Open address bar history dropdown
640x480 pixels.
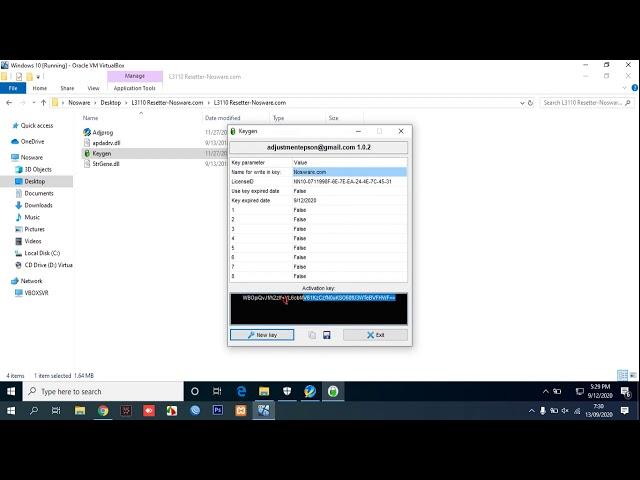tap(522, 103)
